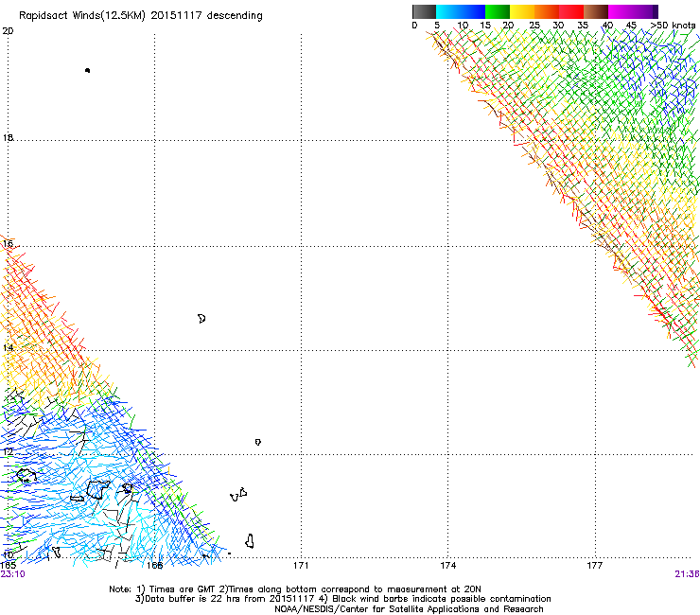The width and height of the screenshot is (700, 615).
Task: Click the latitude label '18'
Action: (x=8, y=137)
